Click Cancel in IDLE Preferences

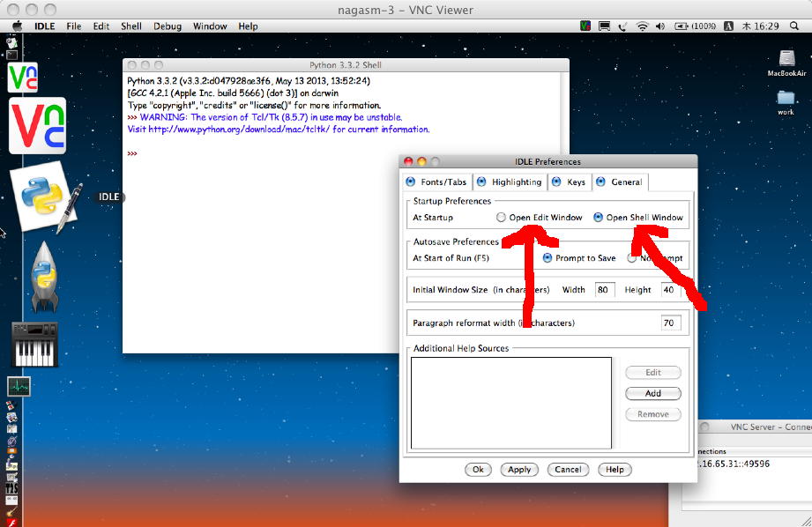tap(568, 470)
